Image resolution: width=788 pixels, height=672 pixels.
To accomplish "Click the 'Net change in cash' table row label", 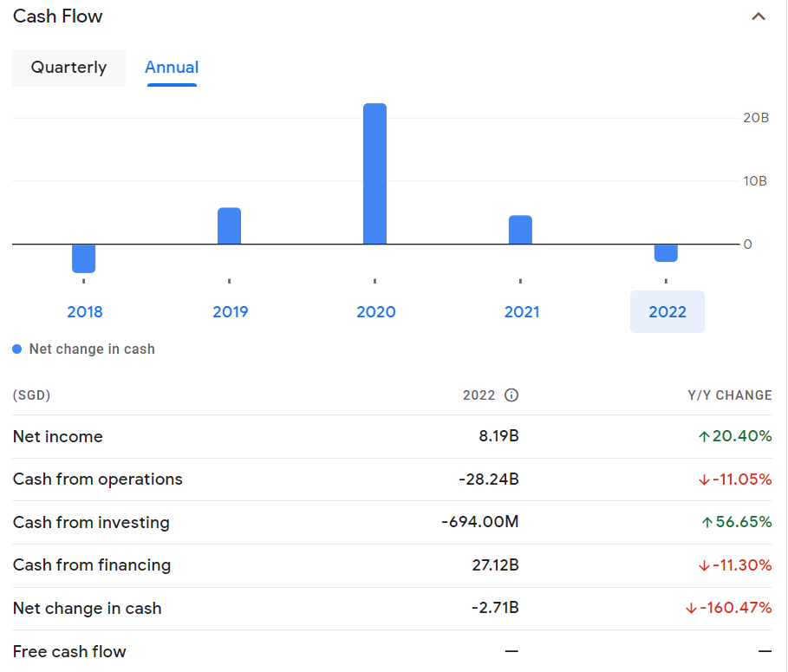I will click(87, 608).
